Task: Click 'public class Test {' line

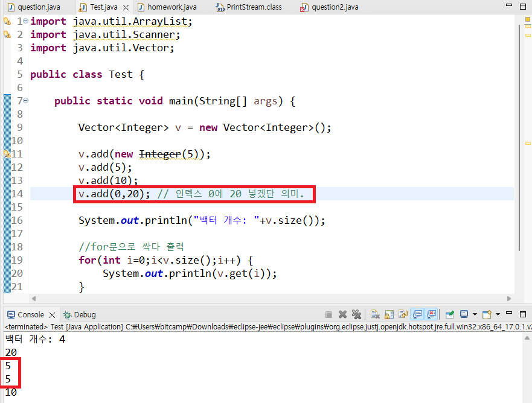Action: [87, 74]
